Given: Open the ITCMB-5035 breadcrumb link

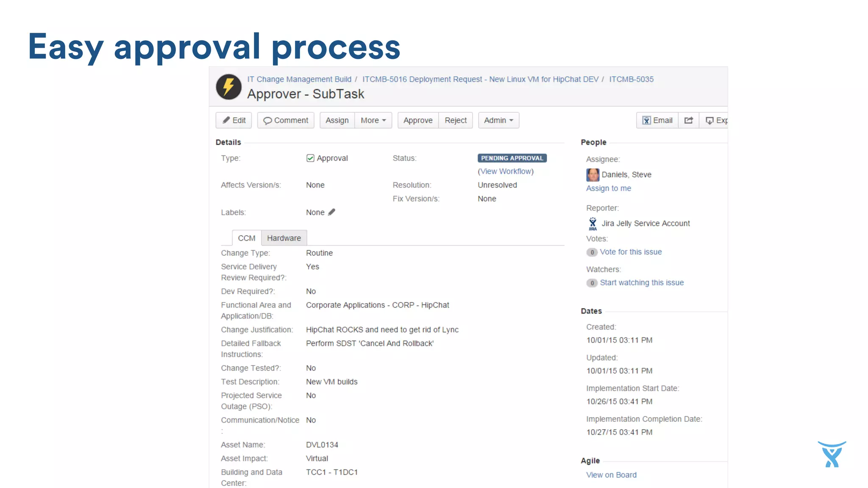Looking at the screenshot, I should [632, 79].
